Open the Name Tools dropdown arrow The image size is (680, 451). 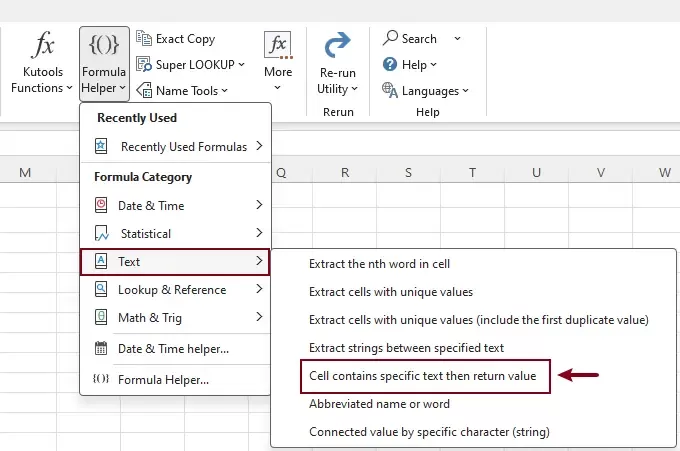[224, 91]
